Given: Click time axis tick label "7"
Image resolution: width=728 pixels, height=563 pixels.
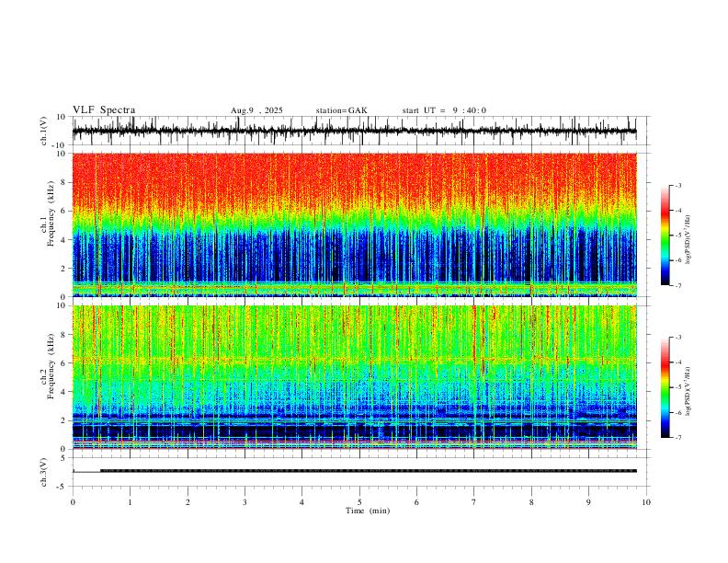Looking at the screenshot, I should pos(474,502).
